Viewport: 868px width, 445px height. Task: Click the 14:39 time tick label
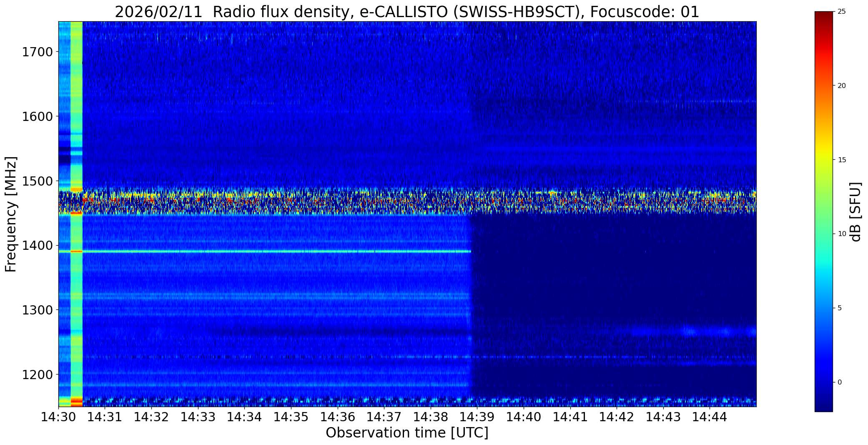coord(477,417)
